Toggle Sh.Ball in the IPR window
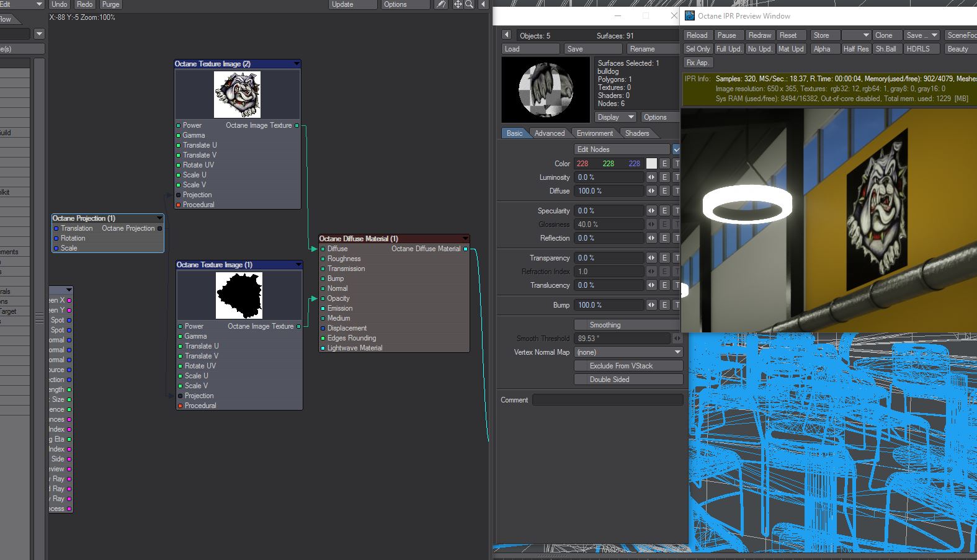The image size is (977, 560). 886,49
